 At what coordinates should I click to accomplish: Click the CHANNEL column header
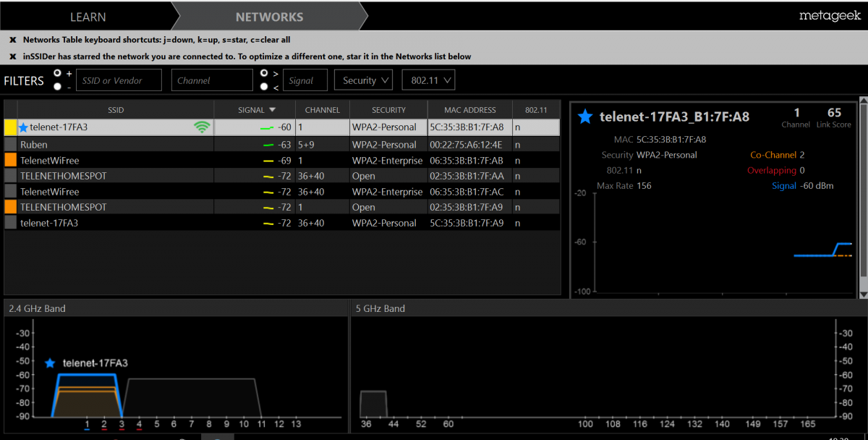323,110
